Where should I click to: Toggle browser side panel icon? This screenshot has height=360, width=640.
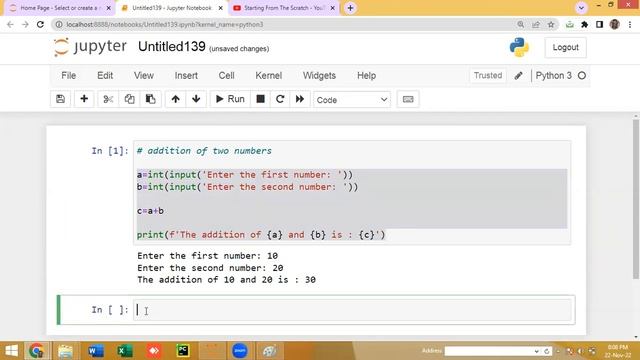[599, 24]
